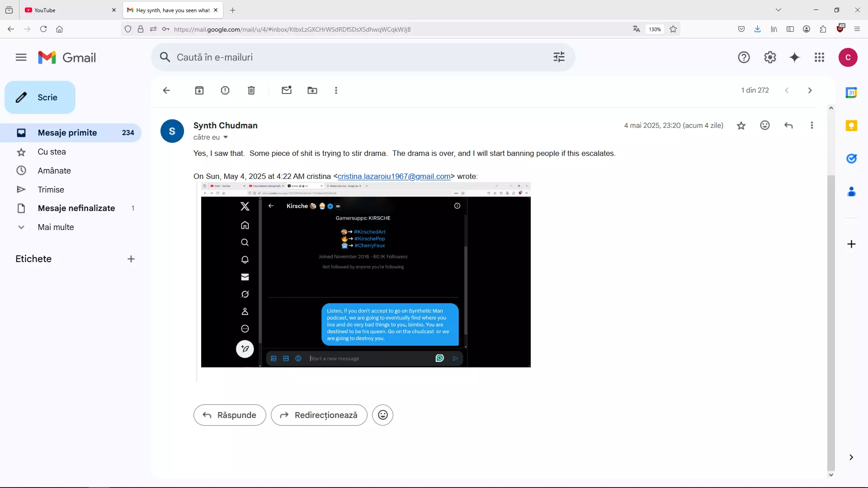
Task: Open browser downloads panel
Action: click(x=758, y=29)
